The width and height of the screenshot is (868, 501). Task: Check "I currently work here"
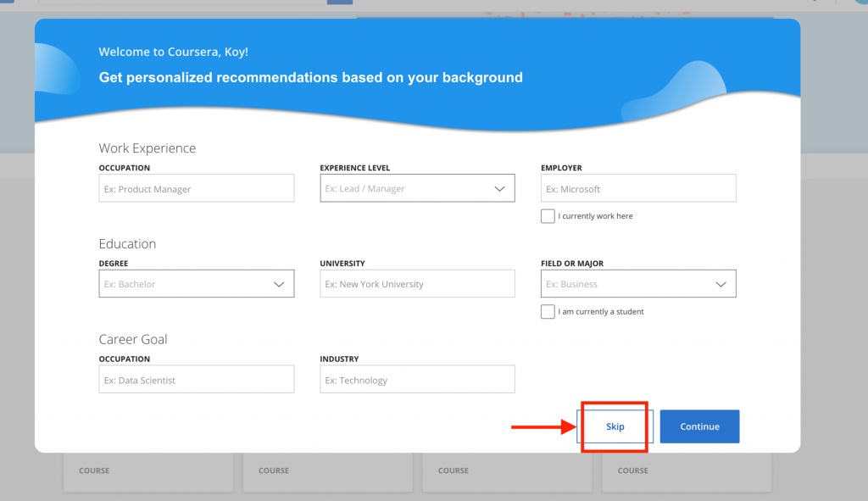coord(548,216)
